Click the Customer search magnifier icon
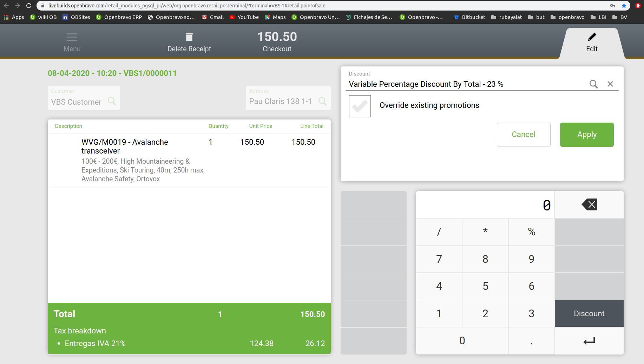Viewport: 644px width, 364px height. 112,101
